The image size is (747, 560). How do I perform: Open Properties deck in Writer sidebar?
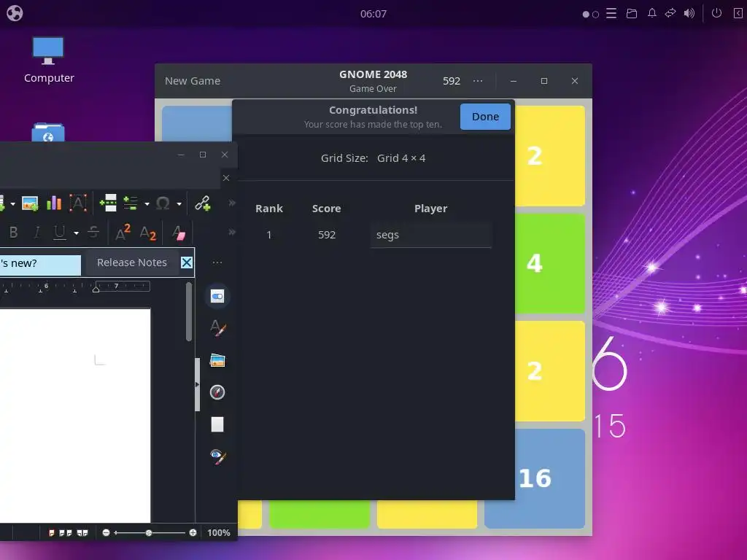217,296
